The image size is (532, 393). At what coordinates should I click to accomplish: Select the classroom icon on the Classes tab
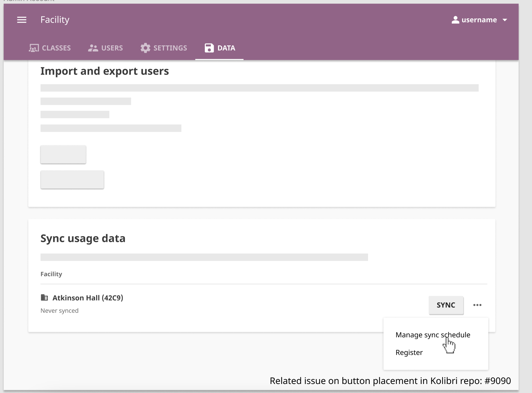(33, 48)
